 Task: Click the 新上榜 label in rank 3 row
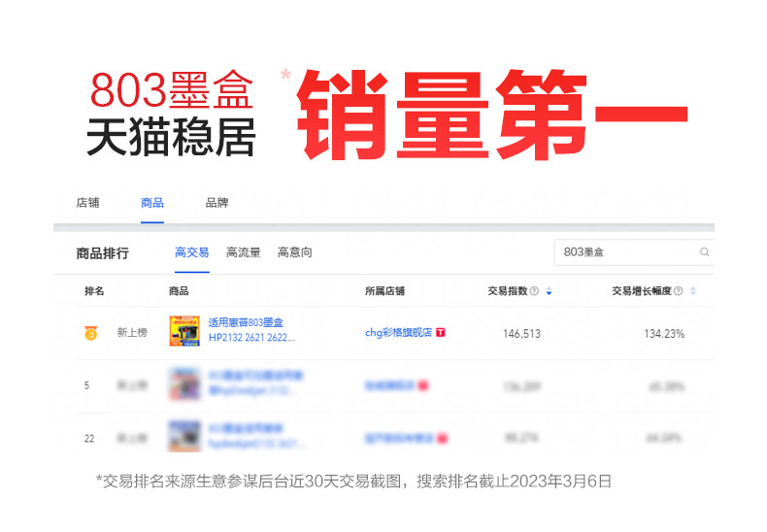(x=132, y=332)
